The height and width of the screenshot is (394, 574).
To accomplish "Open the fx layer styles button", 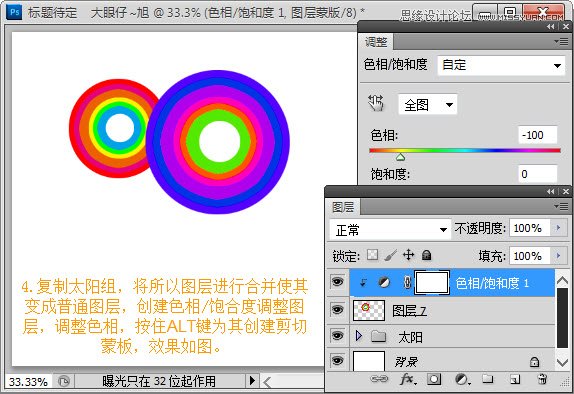I will pyautogui.click(x=408, y=379).
